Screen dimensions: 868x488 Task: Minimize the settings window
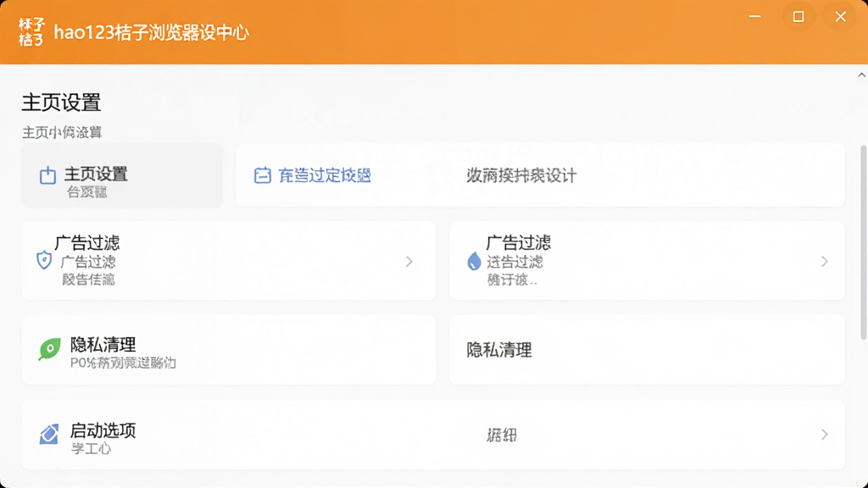(755, 17)
